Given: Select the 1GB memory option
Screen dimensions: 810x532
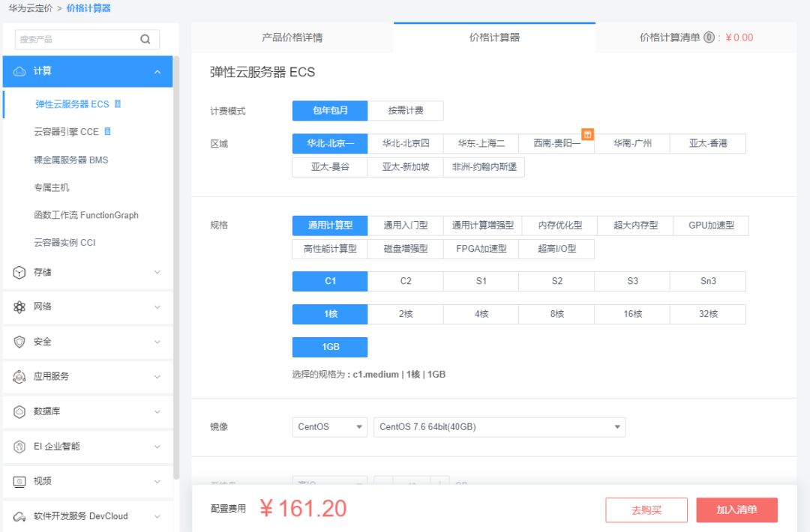Looking at the screenshot, I should point(330,347).
